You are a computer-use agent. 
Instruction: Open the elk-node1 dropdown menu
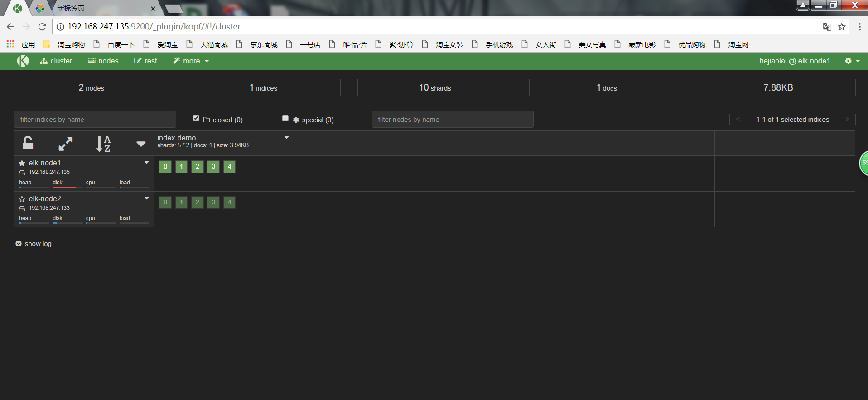coord(146,163)
